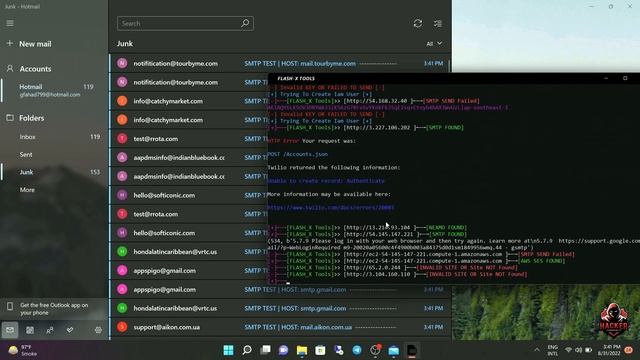Image resolution: width=640 pixels, height=360 pixels.
Task: Open Task View on taskbar
Action: [x=266, y=350]
